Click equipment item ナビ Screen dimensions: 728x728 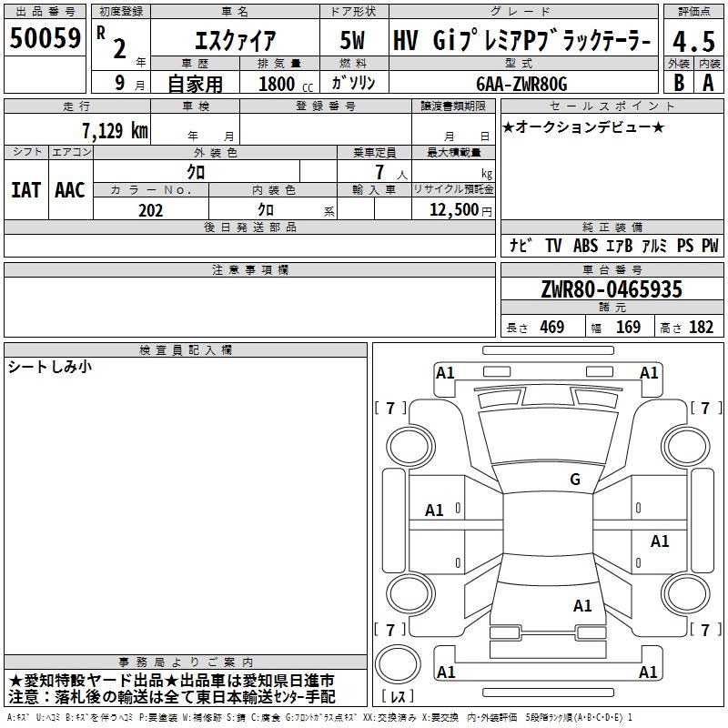521,245
